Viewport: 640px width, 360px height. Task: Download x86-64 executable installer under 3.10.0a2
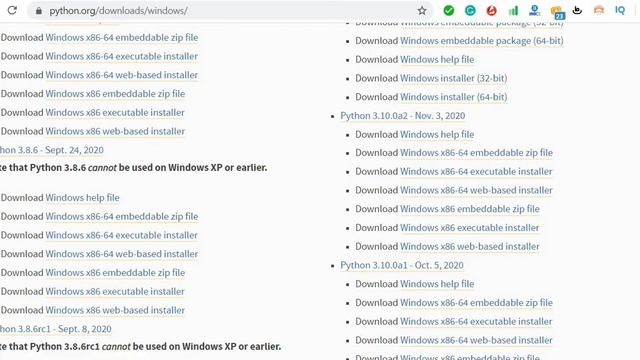(476, 171)
